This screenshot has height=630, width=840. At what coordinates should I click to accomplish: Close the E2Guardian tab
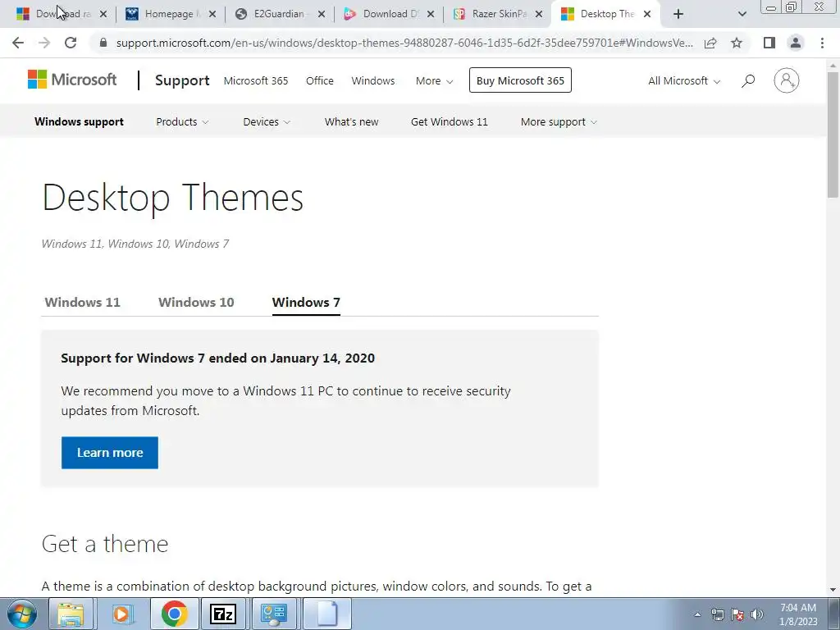[322, 14]
